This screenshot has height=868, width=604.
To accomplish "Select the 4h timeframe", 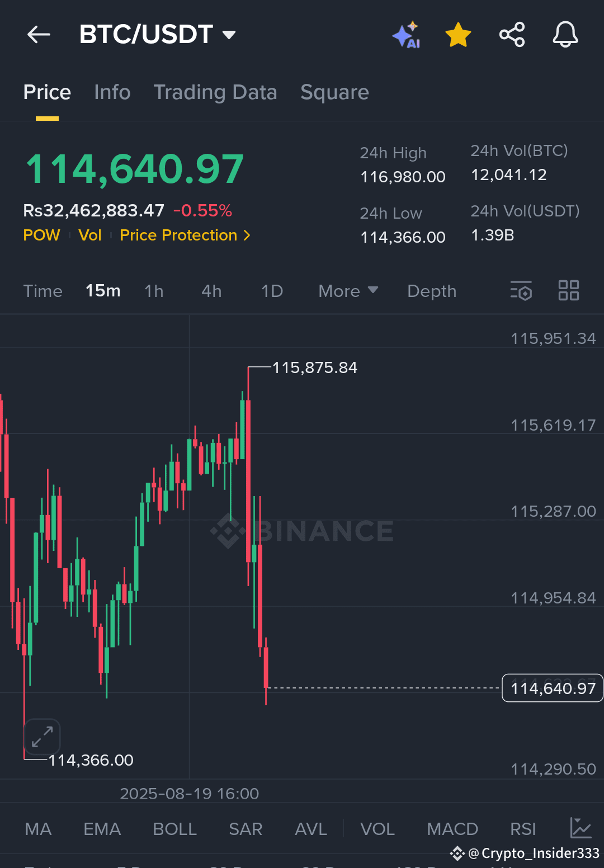I will [211, 291].
